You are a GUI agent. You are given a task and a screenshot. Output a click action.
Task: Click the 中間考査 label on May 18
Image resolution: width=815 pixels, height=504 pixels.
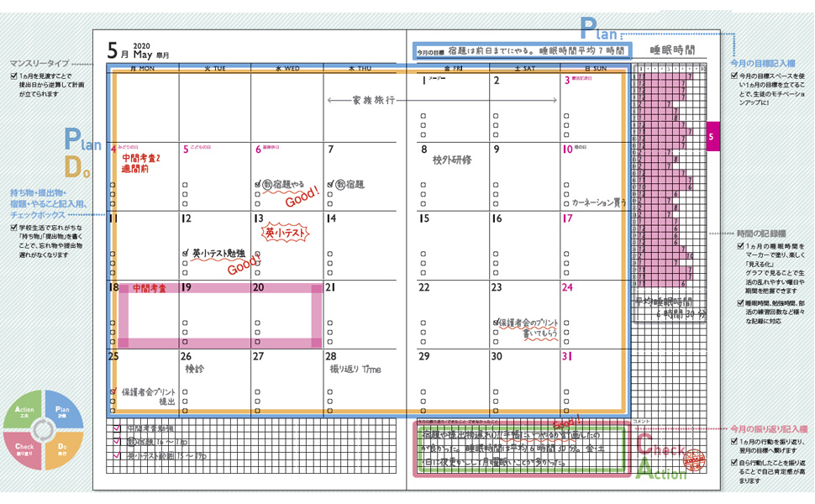150,288
